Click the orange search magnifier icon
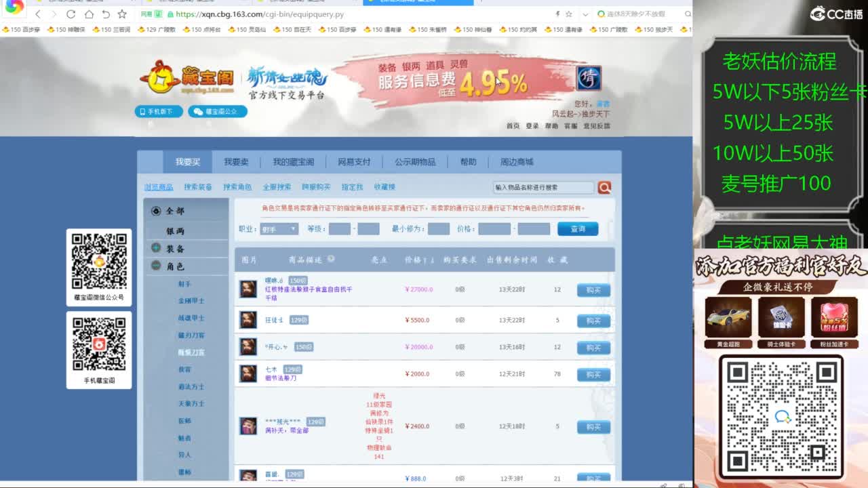 (604, 187)
